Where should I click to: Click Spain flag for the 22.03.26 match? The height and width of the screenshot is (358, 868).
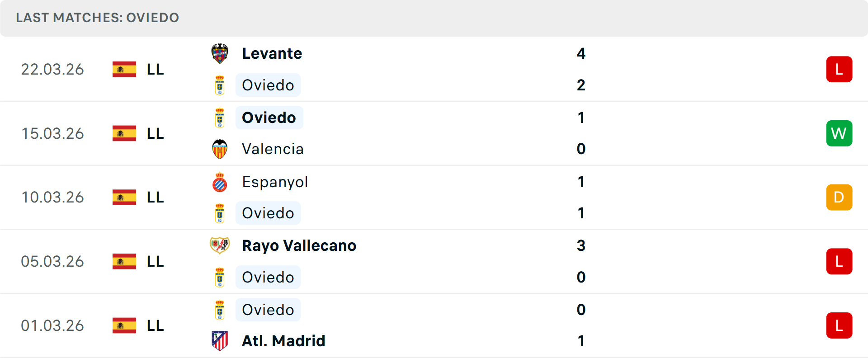[124, 69]
